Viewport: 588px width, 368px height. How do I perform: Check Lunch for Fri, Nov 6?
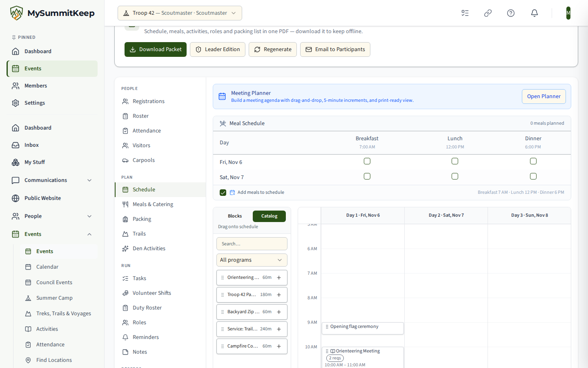click(455, 161)
